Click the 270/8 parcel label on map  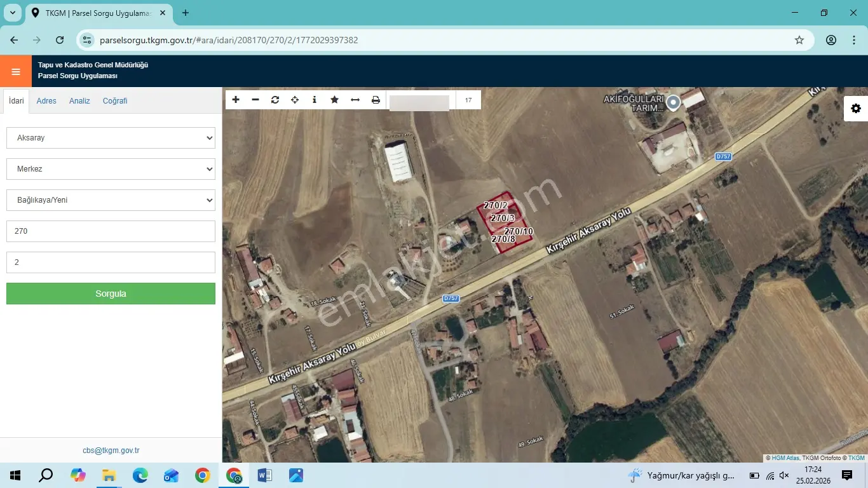pyautogui.click(x=503, y=240)
